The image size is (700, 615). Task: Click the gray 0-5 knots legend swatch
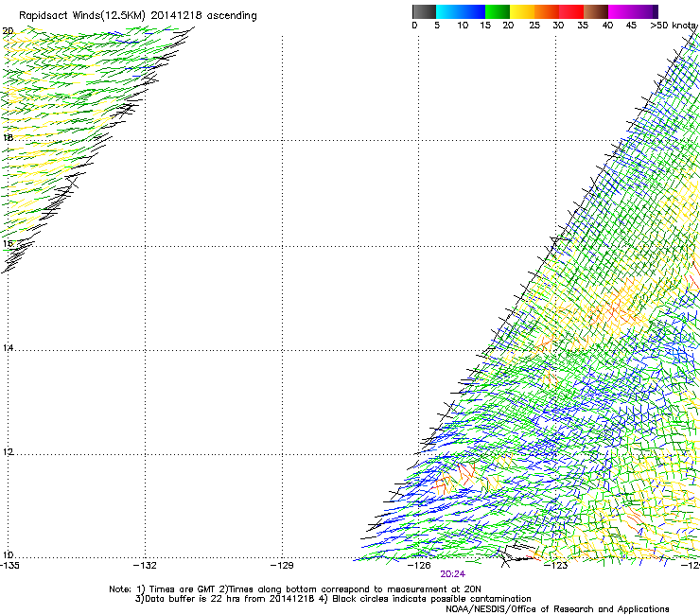[424, 11]
